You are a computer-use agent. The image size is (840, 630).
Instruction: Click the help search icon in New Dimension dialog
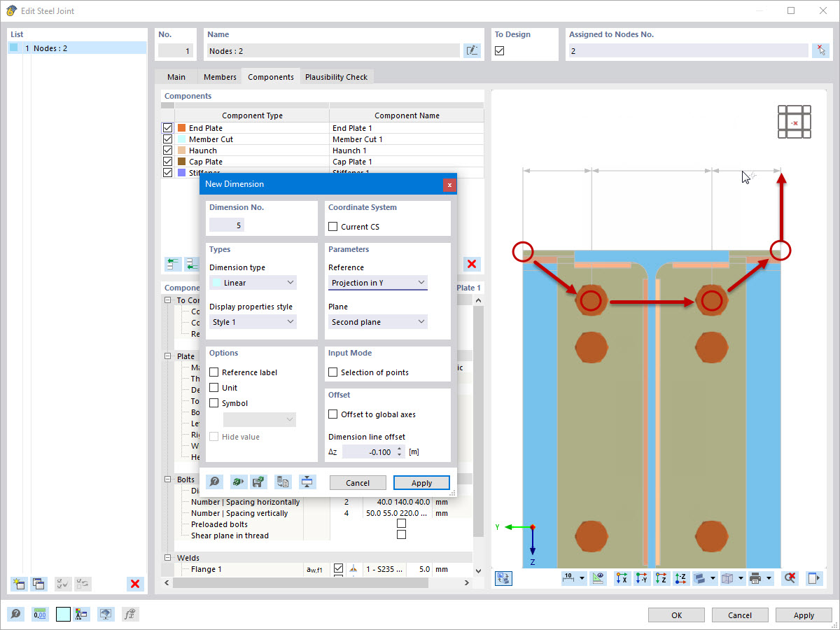214,482
